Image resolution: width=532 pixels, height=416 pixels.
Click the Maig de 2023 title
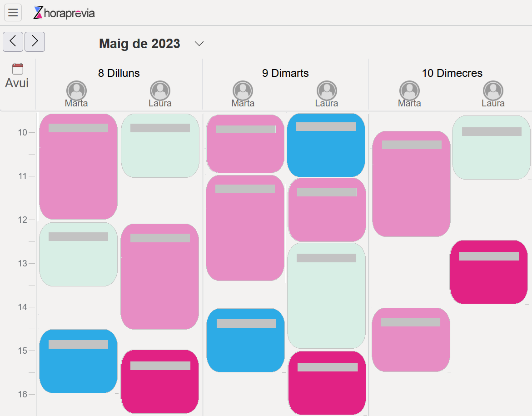139,44
